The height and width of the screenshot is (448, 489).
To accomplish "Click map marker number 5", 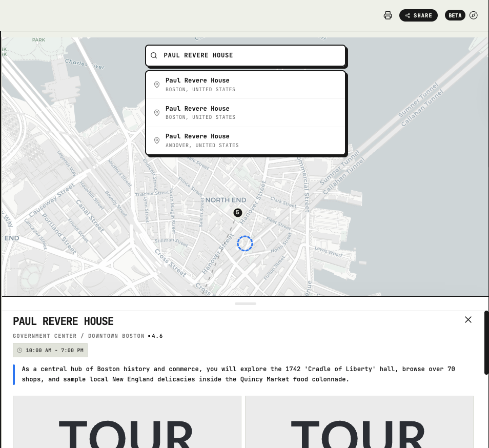I will point(238,213).
